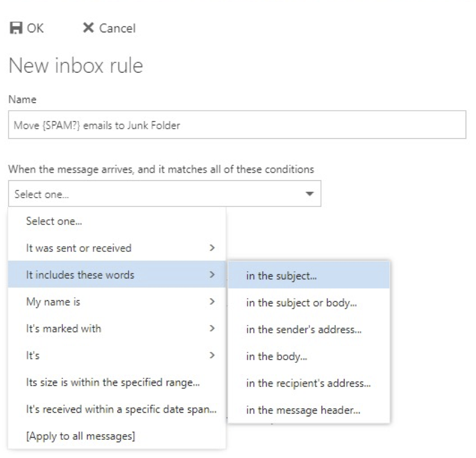The image size is (476, 458).
Task: Click the chevron next to 'It's'
Action: pos(211,355)
